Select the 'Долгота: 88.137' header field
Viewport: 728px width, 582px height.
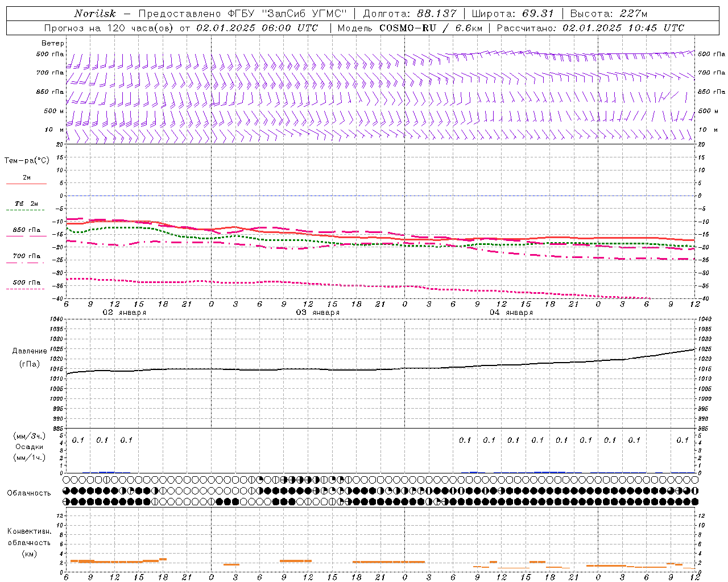click(409, 14)
